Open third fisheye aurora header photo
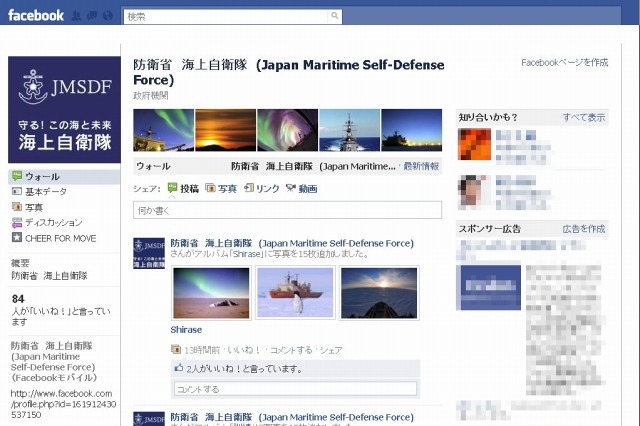 [x=287, y=130]
